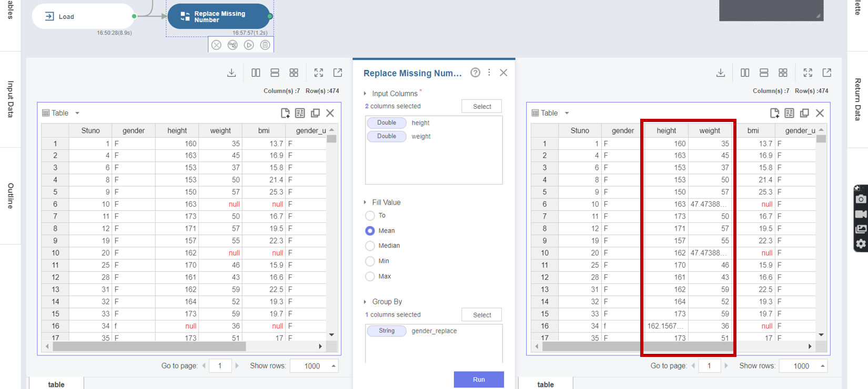Switch output panel to stacked row layout

pyautogui.click(x=764, y=73)
